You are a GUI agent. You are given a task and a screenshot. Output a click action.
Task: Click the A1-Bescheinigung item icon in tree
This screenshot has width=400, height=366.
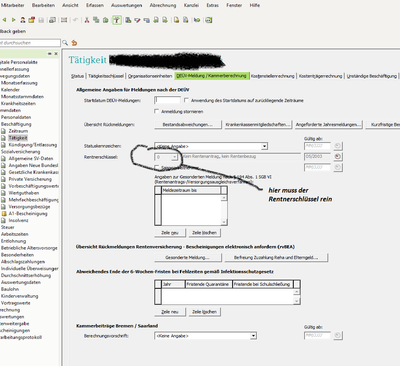click(x=4, y=214)
